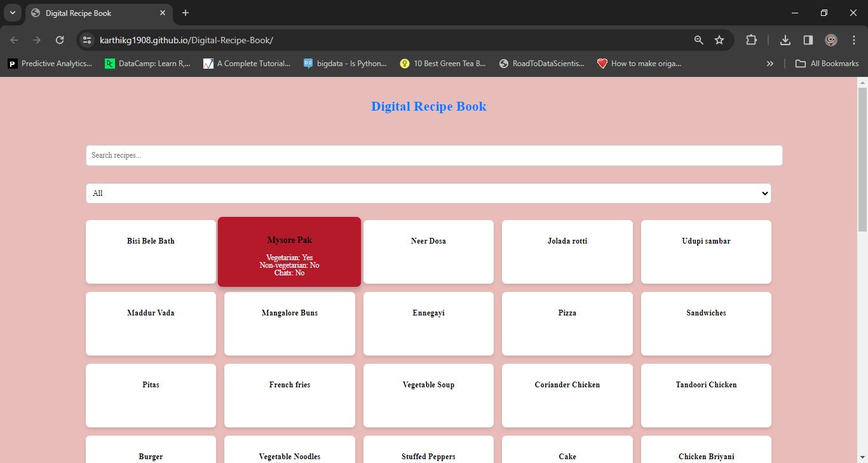Select the Bisi Bele Bath recipe card
The image size is (868, 463).
(x=151, y=252)
